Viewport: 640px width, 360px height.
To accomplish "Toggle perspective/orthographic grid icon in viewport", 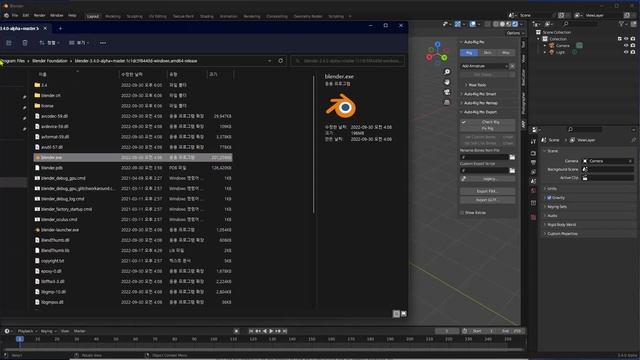I will click(447, 102).
